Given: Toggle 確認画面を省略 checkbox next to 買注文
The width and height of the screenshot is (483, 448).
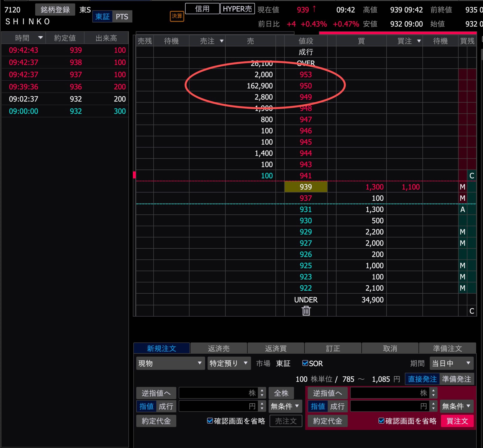Looking at the screenshot, I should coord(381,421).
